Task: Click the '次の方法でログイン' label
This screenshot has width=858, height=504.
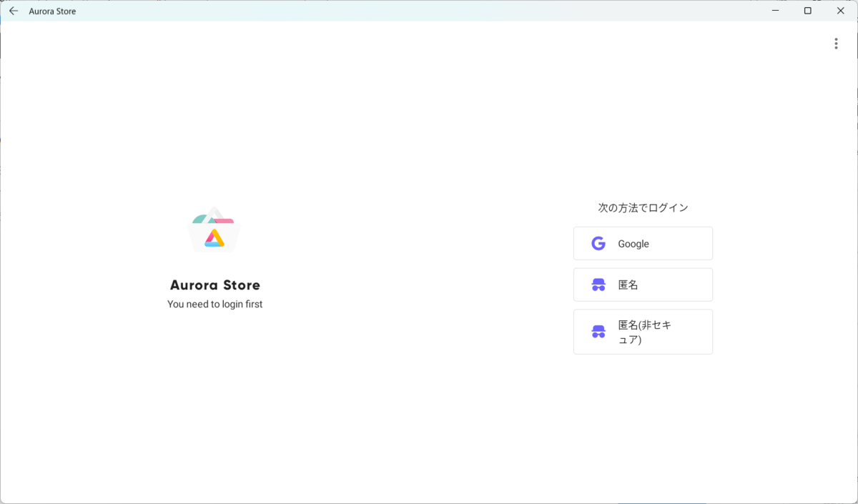Action: tap(643, 208)
